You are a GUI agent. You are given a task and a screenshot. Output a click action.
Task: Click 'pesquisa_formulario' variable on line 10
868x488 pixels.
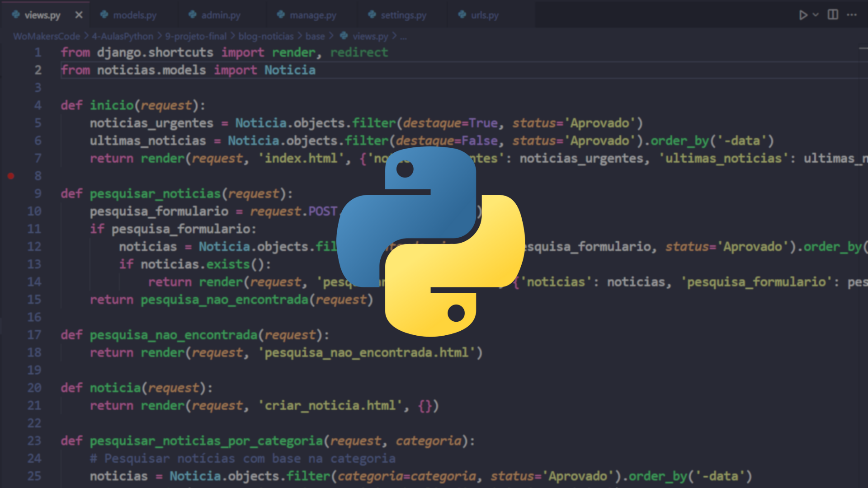pyautogui.click(x=159, y=211)
